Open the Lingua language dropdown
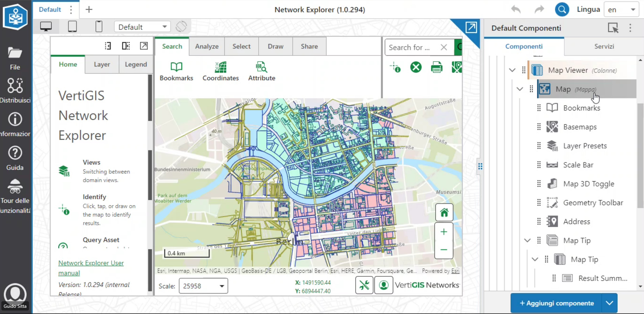The width and height of the screenshot is (644, 314). click(621, 10)
